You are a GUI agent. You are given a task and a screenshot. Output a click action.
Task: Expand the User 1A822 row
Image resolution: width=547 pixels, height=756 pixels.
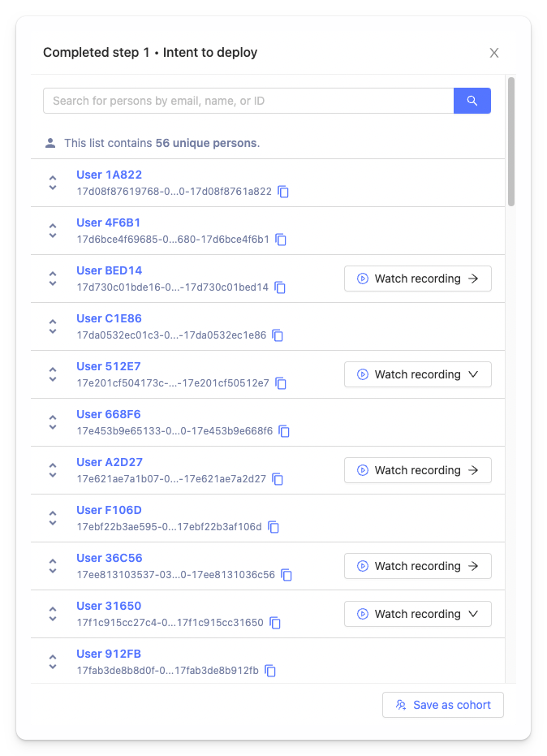point(53,183)
